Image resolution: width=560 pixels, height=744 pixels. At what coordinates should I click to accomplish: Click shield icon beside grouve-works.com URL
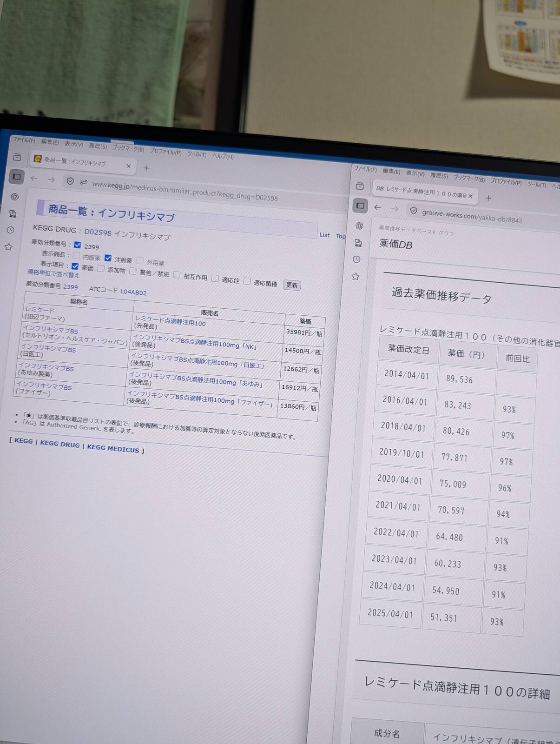413,211
